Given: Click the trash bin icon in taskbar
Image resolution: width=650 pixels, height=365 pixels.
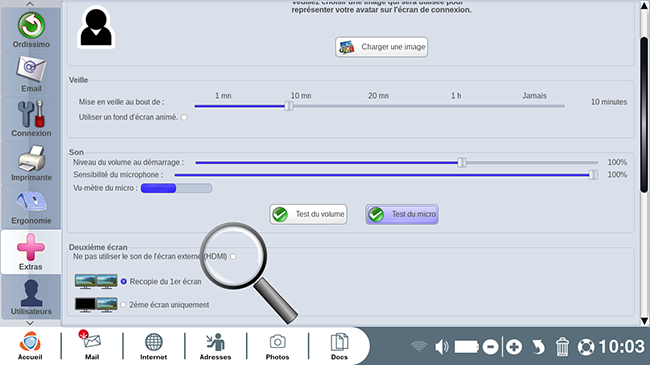Looking at the screenshot, I should 562,346.
